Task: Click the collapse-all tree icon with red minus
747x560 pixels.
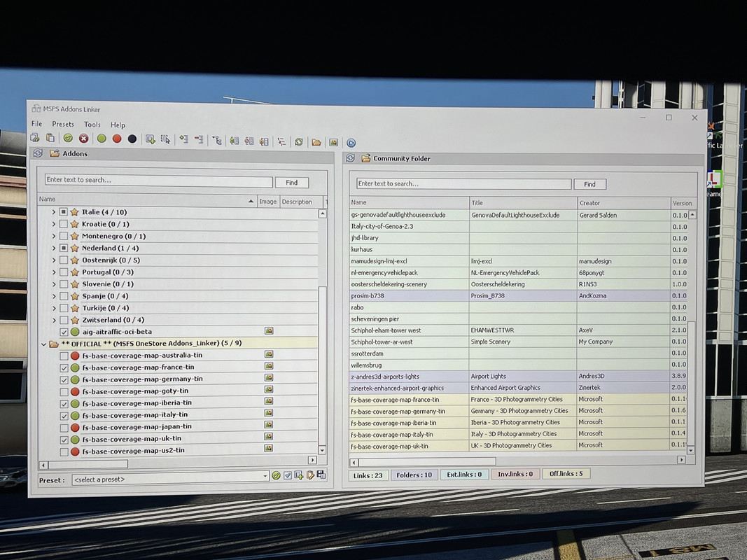Action: pos(199,139)
